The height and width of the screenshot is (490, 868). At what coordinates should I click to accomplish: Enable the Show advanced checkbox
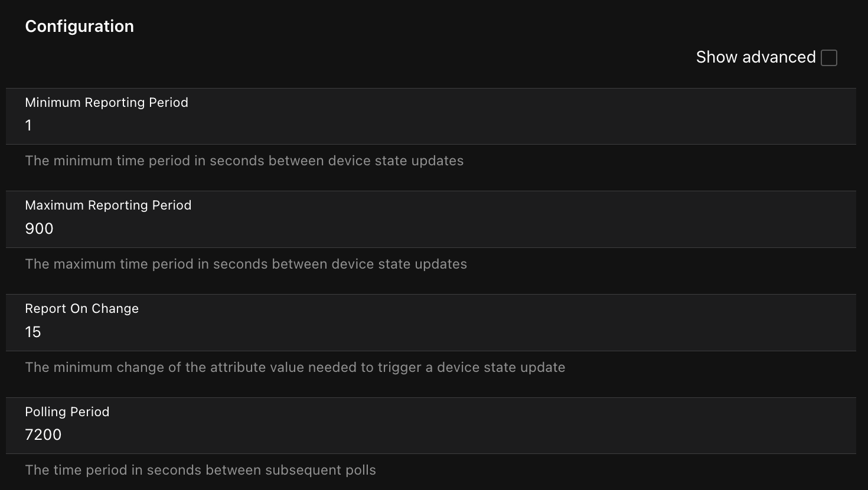[829, 58]
